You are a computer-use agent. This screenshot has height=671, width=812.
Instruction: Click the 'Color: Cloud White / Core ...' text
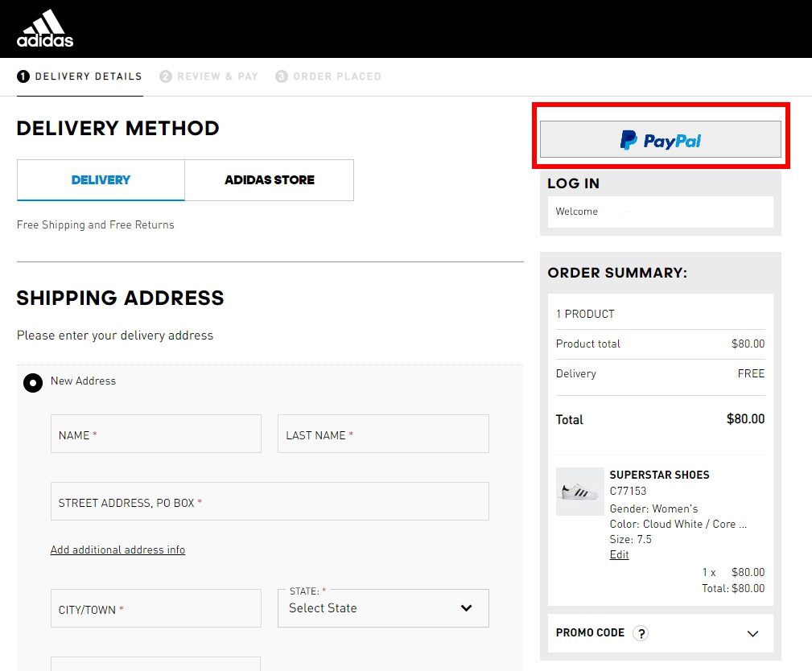[x=678, y=524]
